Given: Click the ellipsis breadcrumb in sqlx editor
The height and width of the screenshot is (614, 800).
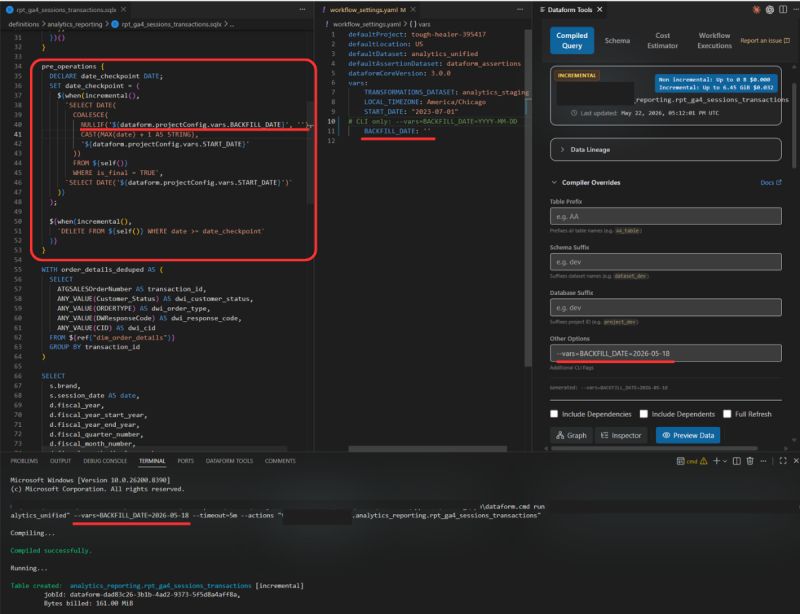Looking at the screenshot, I should pyautogui.click(x=232, y=24).
